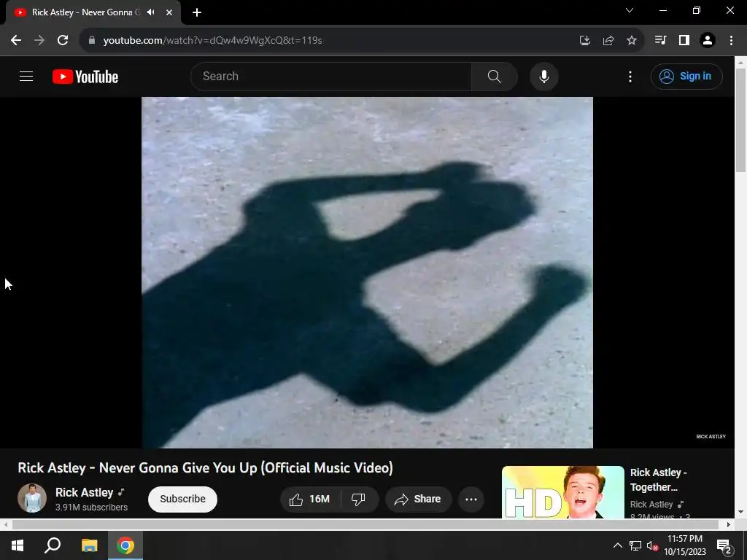747x560 pixels.
Task: Open Chrome's three-dot menu
Action: pyautogui.click(x=731, y=41)
